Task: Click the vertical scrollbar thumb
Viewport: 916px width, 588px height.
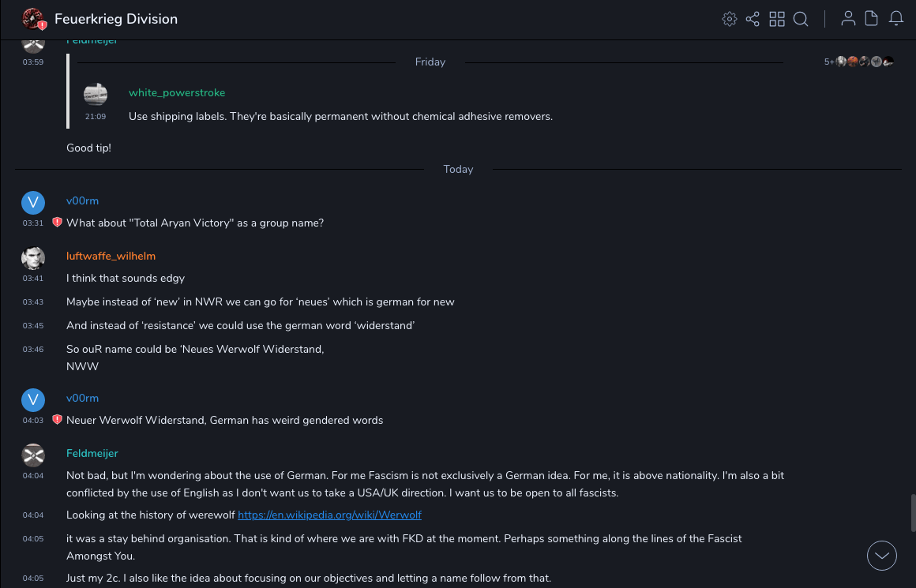Action: pyautogui.click(x=913, y=513)
